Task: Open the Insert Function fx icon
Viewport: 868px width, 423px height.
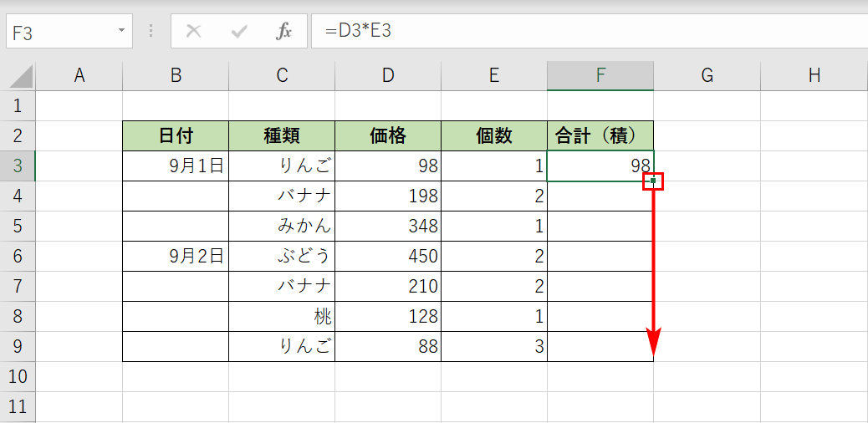Action: [x=283, y=32]
